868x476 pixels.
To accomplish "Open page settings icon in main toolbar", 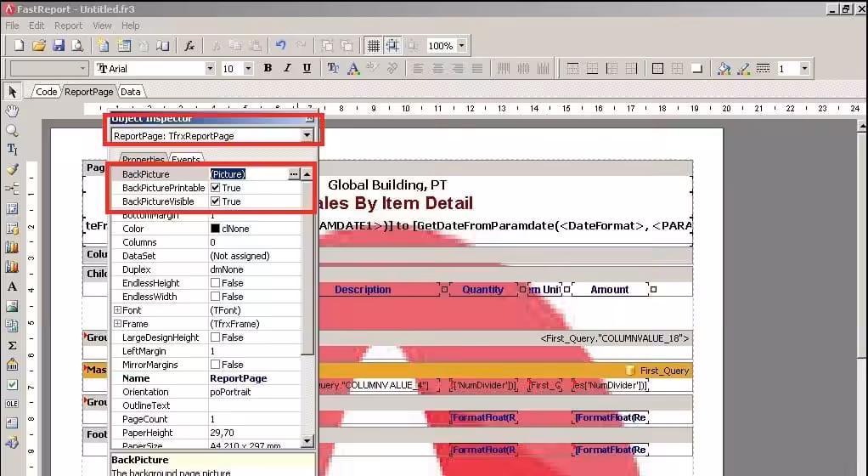I will pyautogui.click(x=163, y=46).
